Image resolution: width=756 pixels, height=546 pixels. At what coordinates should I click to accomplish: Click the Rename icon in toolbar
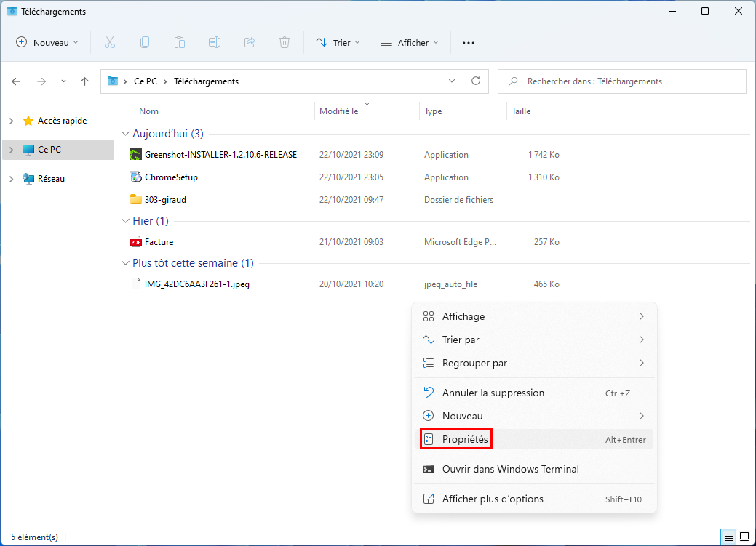[215, 42]
